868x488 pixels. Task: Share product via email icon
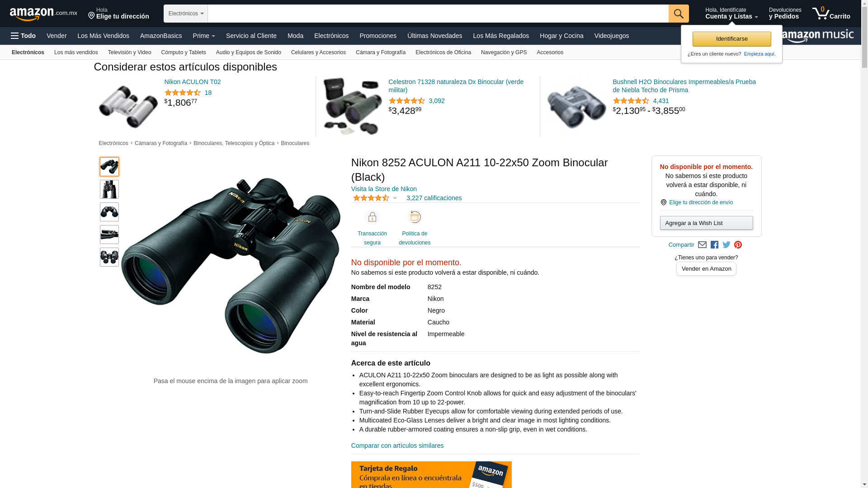tap(702, 245)
